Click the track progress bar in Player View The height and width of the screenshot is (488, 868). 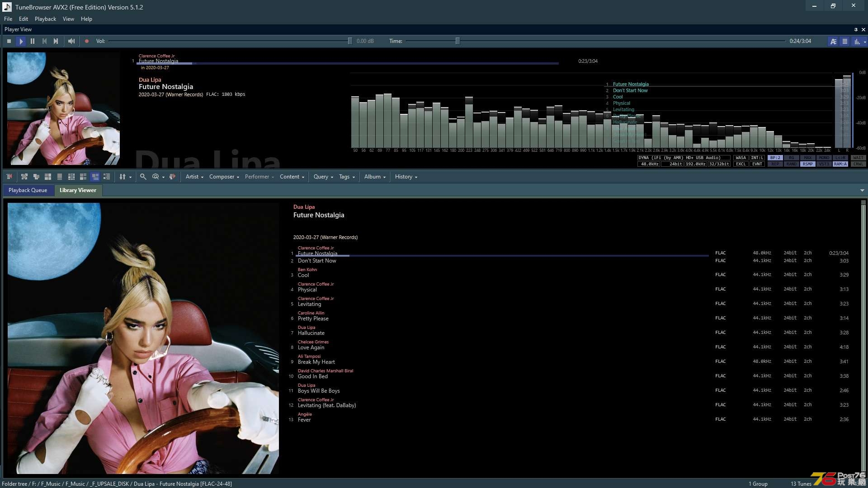pos(347,64)
